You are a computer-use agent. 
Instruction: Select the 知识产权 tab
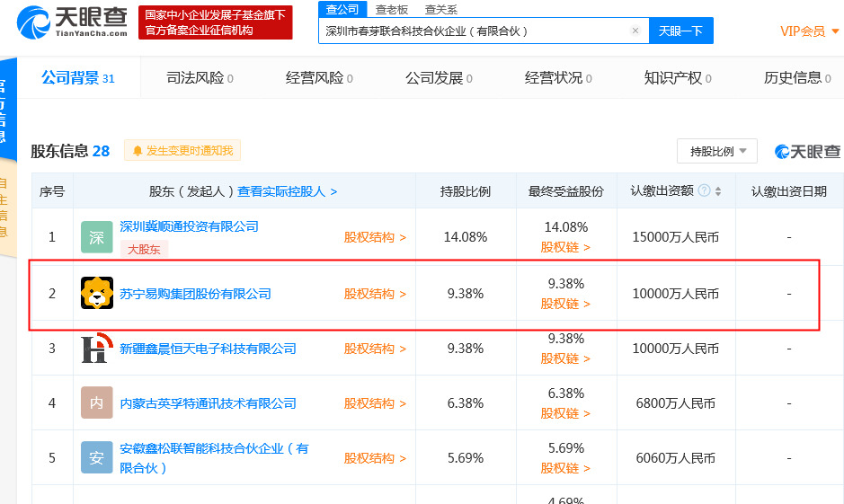[678, 78]
